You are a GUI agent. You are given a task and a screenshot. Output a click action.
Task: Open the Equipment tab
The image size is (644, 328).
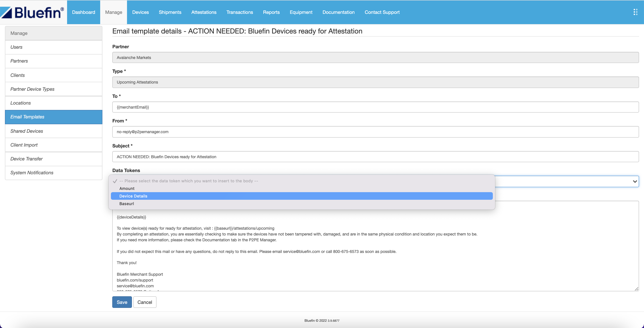pos(301,12)
